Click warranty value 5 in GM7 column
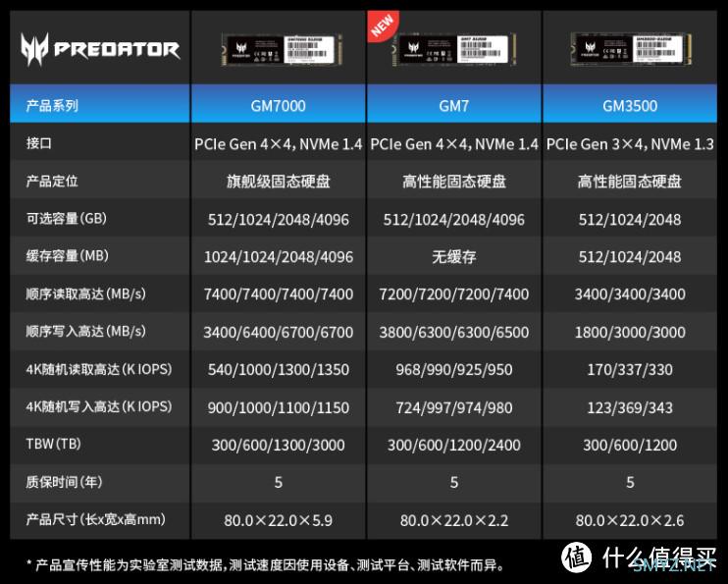The image size is (728, 584). click(x=454, y=483)
